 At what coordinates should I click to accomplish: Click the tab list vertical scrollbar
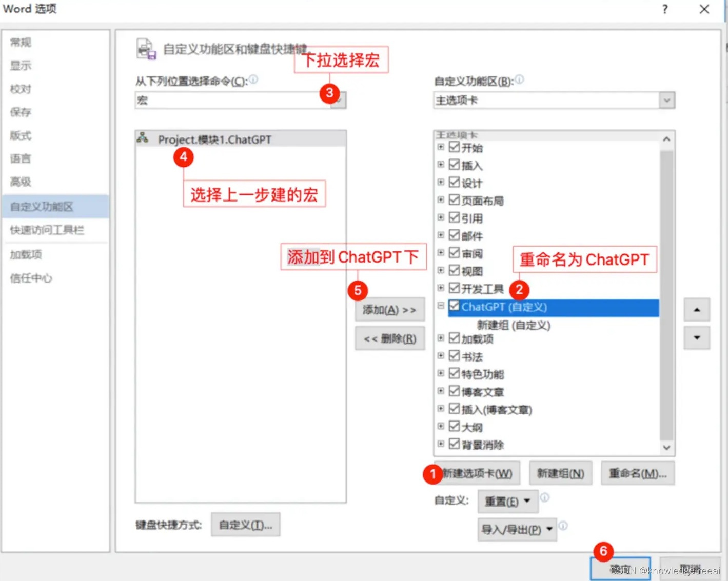(x=666, y=294)
